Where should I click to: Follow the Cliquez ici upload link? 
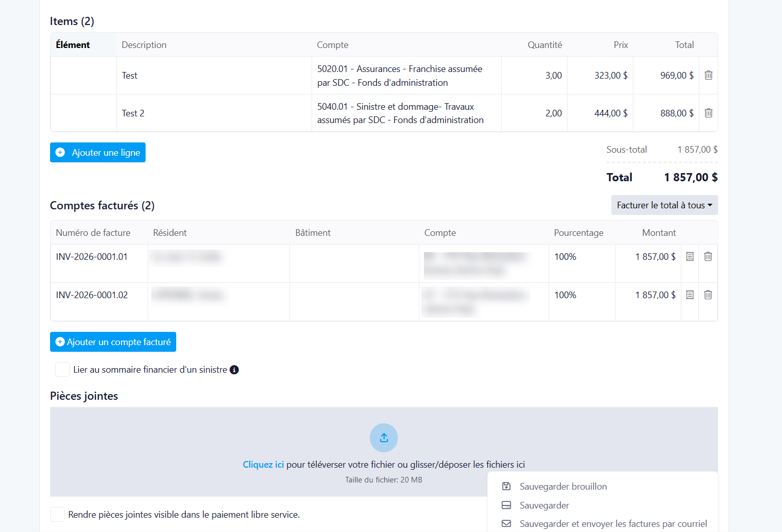[263, 465]
